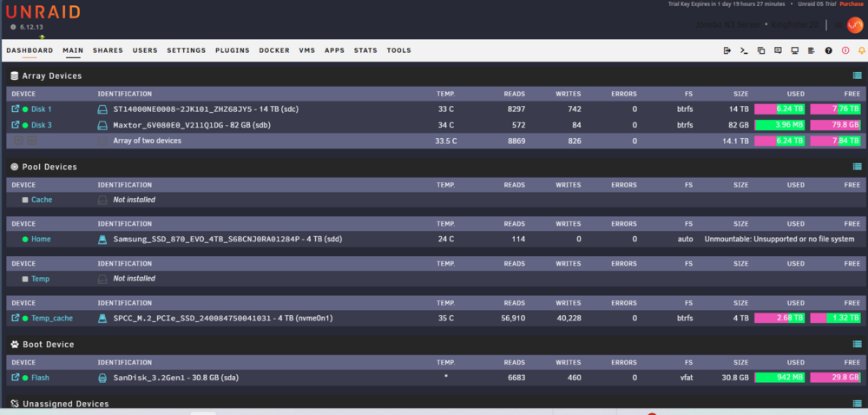Click Disk 1 used bar 6.24 TB
This screenshot has width=868, height=415.
pyautogui.click(x=780, y=109)
